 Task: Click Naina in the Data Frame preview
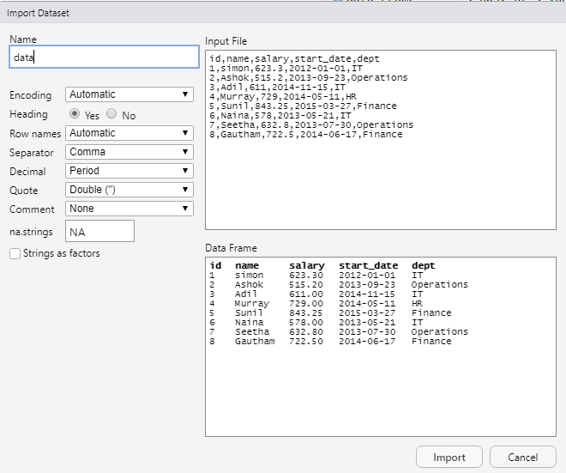[x=249, y=322]
